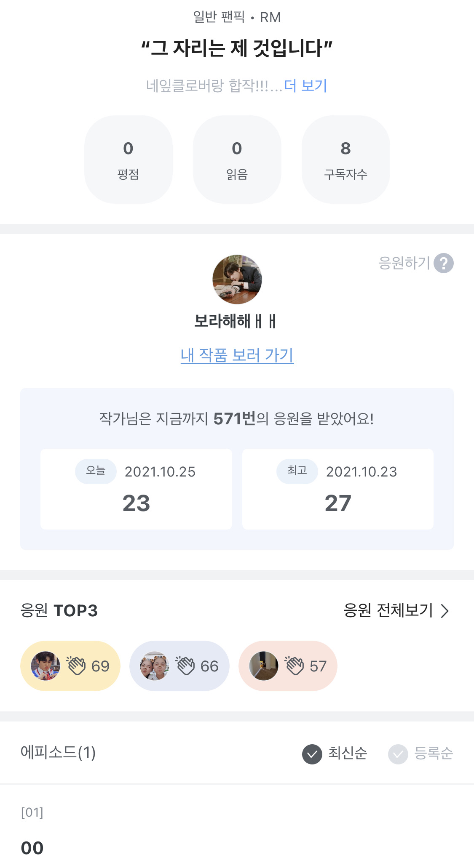Viewport: 474px width, 868px height.
Task: Tap the clapping hands icon showing 66
Action: click(185, 666)
